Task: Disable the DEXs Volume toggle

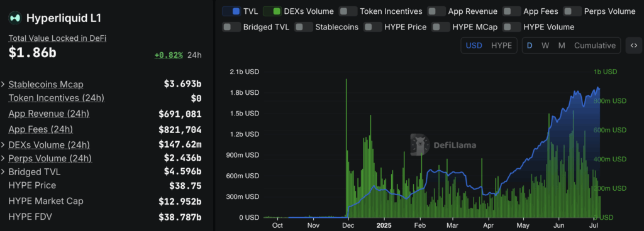Action: (x=272, y=11)
